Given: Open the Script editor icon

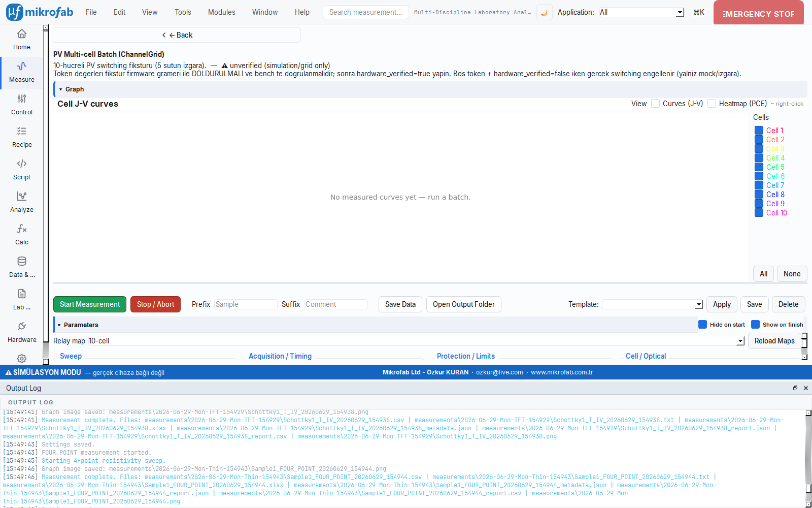Looking at the screenshot, I should pyautogui.click(x=22, y=170).
